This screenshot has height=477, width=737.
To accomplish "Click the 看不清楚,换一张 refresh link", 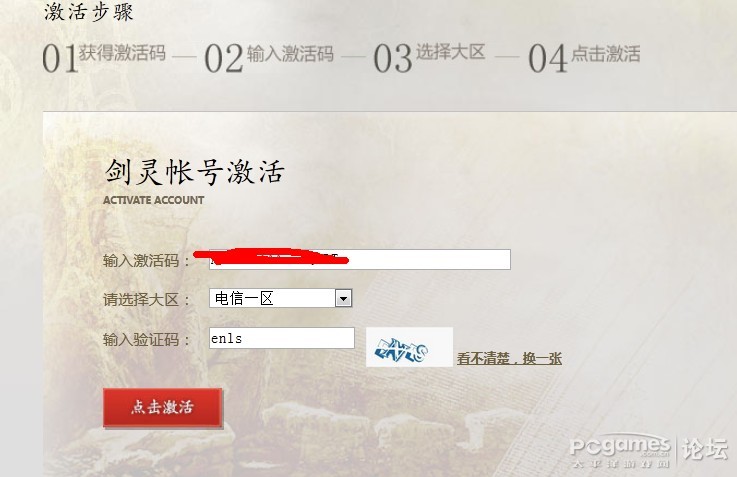I will (x=510, y=359).
